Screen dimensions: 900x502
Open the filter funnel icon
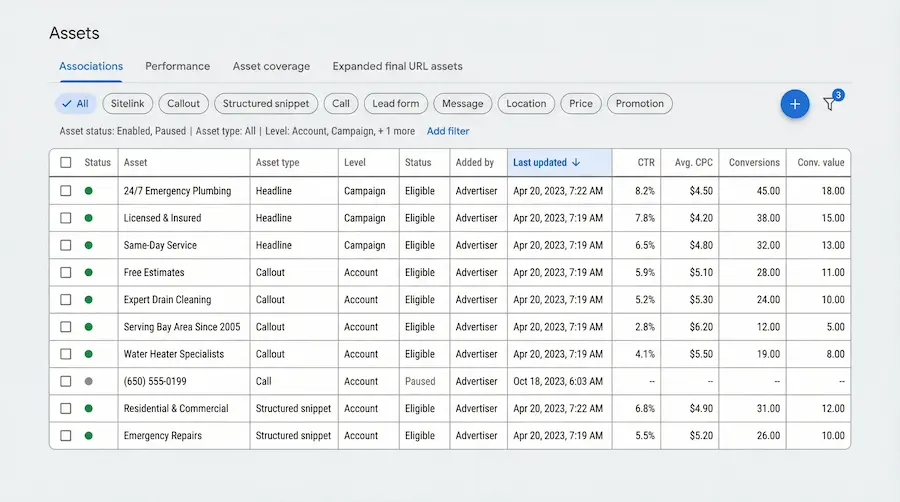[829, 104]
